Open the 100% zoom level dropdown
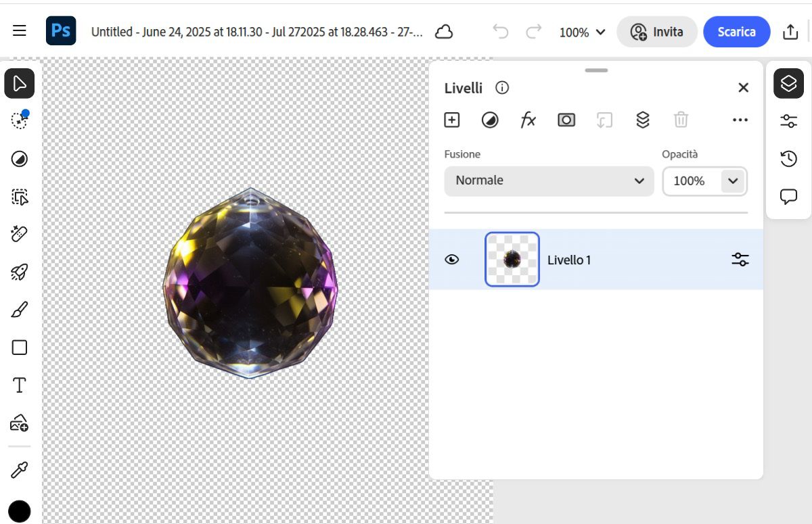Screen dimensions: 812x524 click(x=582, y=32)
